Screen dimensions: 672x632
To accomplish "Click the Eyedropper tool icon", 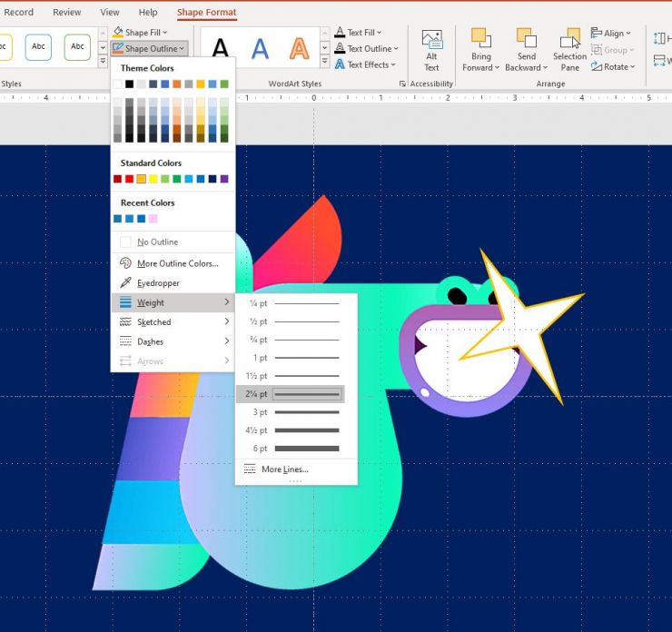I will 125,283.
